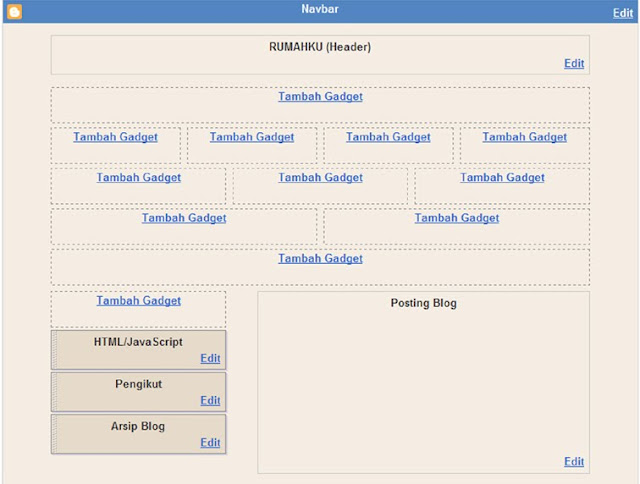Click the Navbar title text
640x484 pixels.
pos(320,9)
